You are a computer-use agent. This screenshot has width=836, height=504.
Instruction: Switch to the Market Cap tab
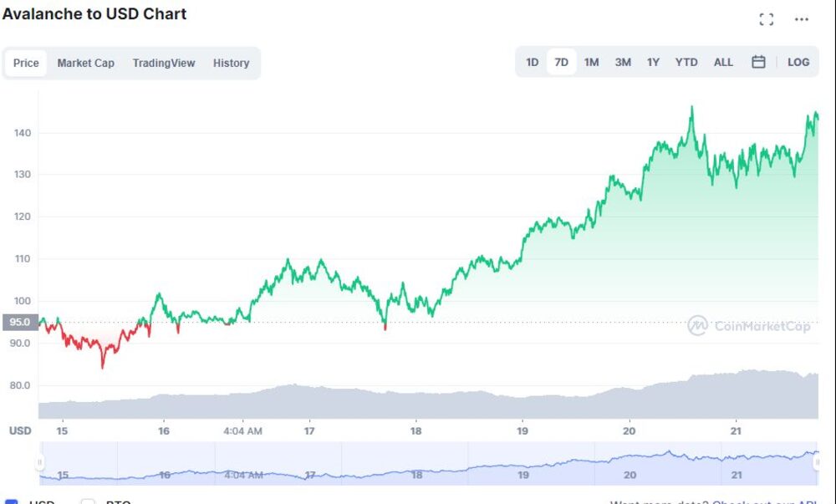(86, 63)
